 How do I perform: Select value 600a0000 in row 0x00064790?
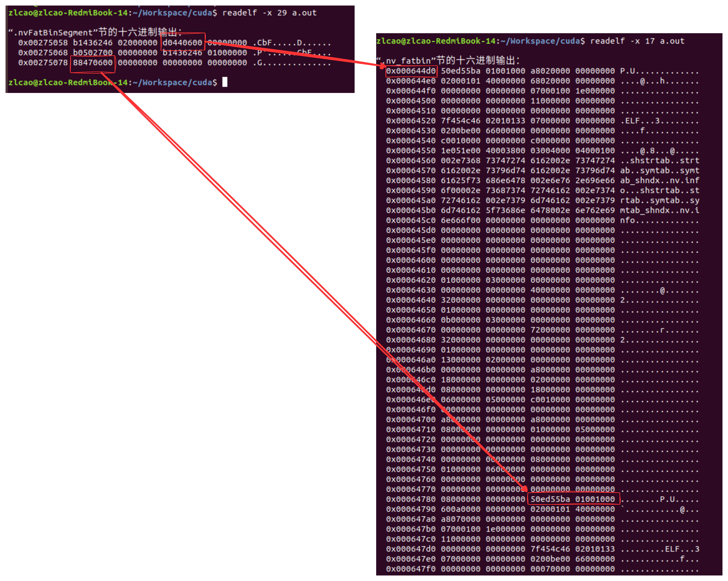click(x=461, y=509)
